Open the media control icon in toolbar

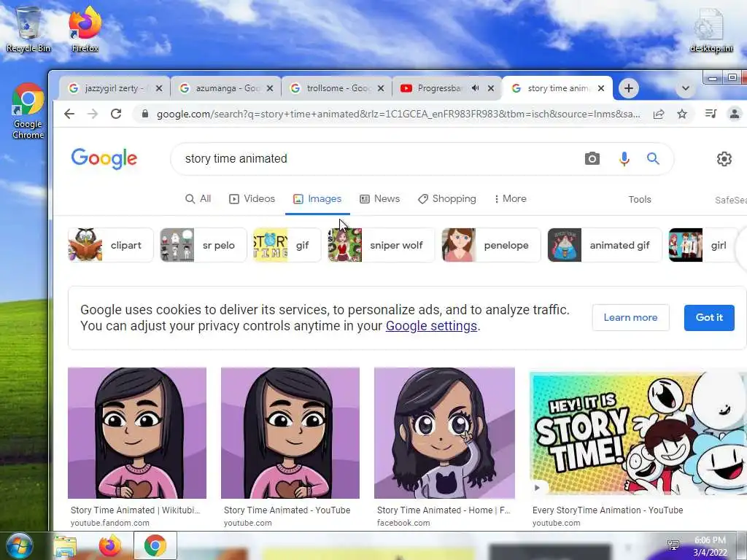(x=711, y=114)
